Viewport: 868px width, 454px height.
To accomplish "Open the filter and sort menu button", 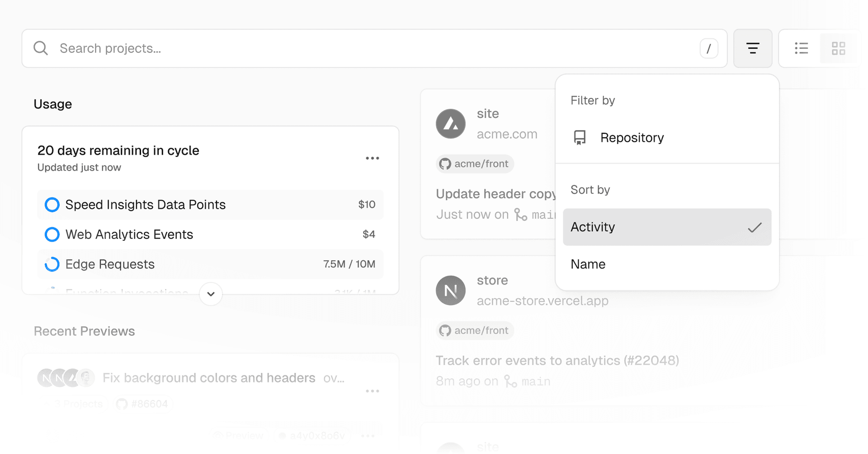I will (x=753, y=48).
